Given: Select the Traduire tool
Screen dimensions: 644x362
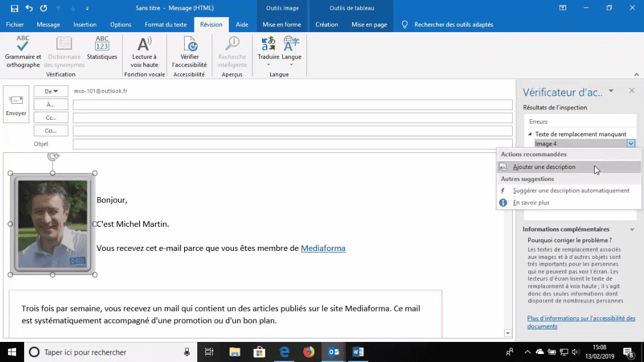Looking at the screenshot, I should coord(268,51).
